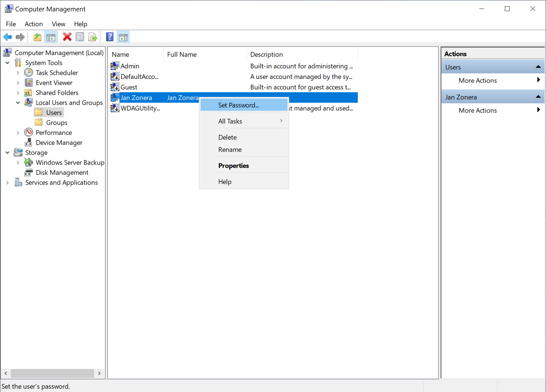The height and width of the screenshot is (392, 546).
Task: Collapse the System Tools tree node
Action: point(7,63)
